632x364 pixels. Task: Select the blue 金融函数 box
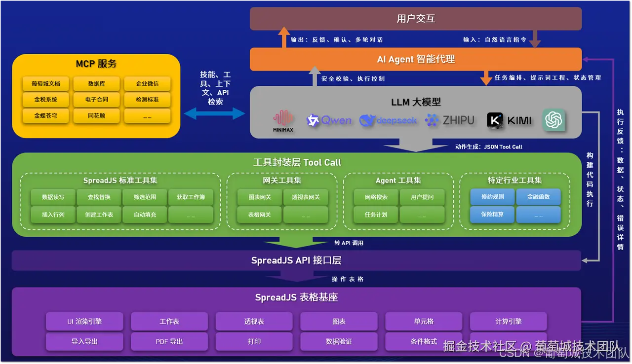pyautogui.click(x=538, y=197)
